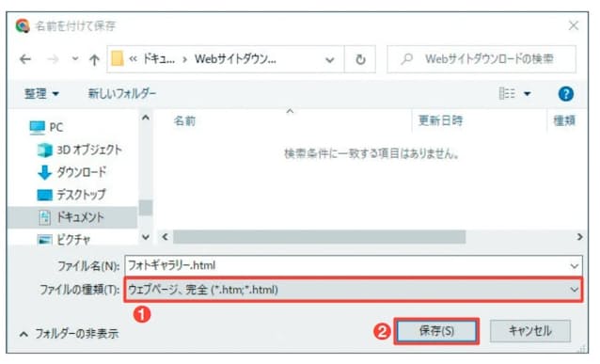Expand the ファイル名 dropdown arrow

click(574, 265)
